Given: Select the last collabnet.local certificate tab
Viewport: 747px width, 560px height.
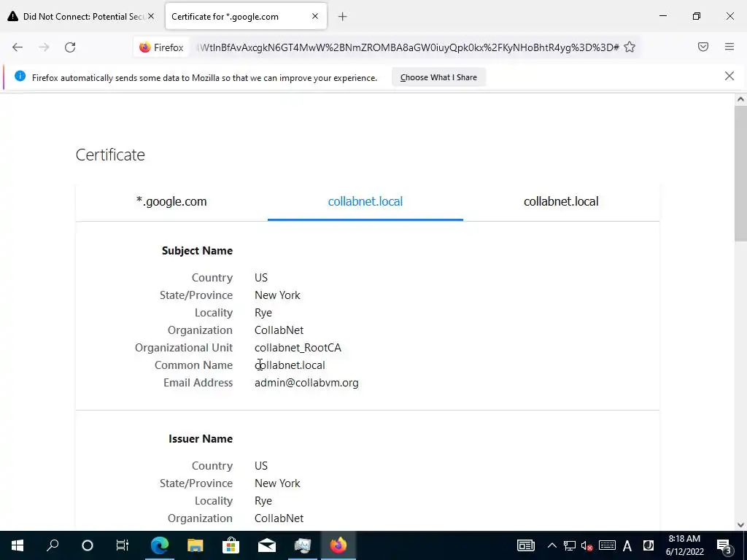Looking at the screenshot, I should point(561,201).
